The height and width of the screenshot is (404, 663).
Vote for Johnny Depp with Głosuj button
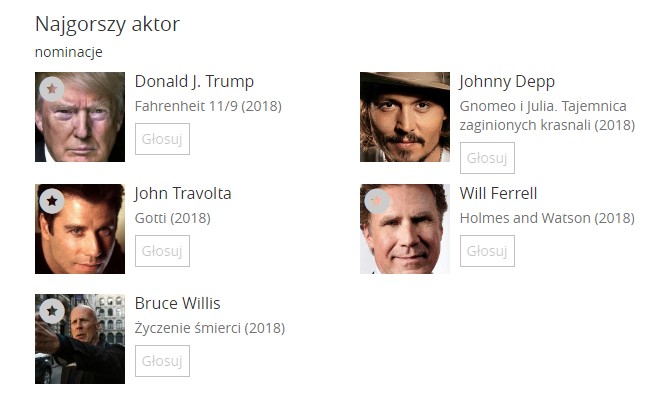coord(487,158)
